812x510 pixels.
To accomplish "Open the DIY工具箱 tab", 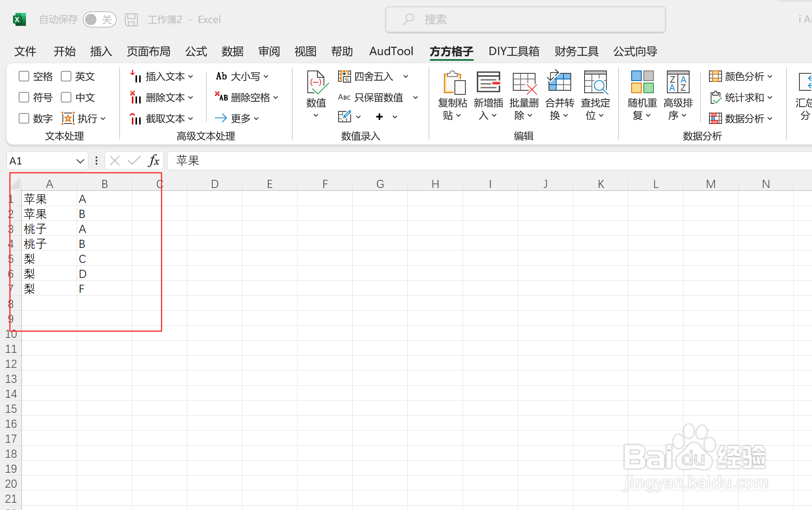I will (x=514, y=51).
